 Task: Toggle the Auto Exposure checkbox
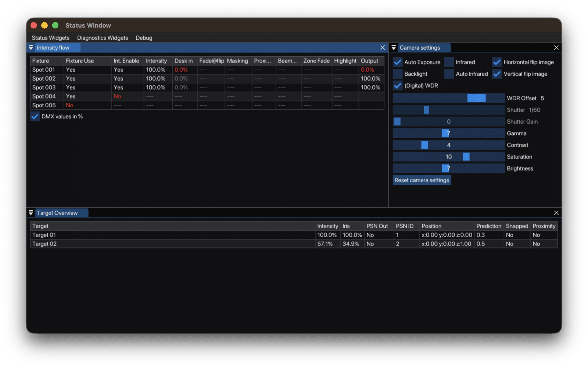coord(398,62)
